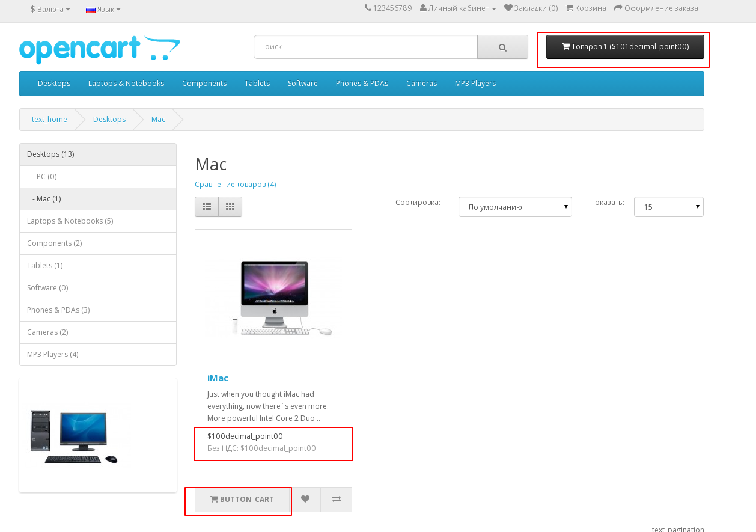Screen dimensions: 756x532
Task: Go to Software in navigation bar
Action: tap(303, 84)
